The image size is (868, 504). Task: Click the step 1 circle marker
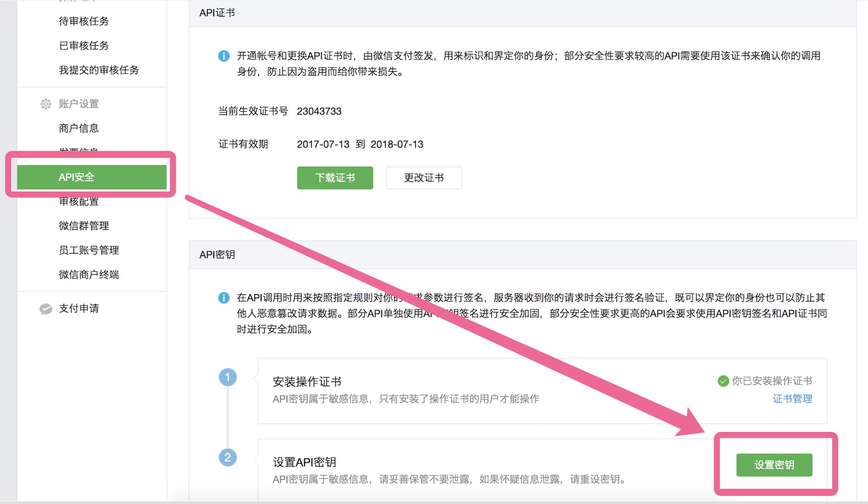[227, 377]
